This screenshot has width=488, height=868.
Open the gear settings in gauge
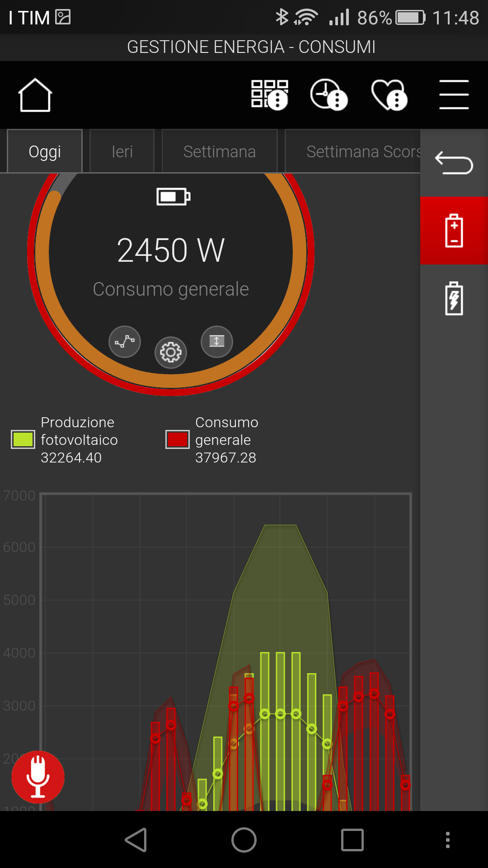click(x=171, y=353)
